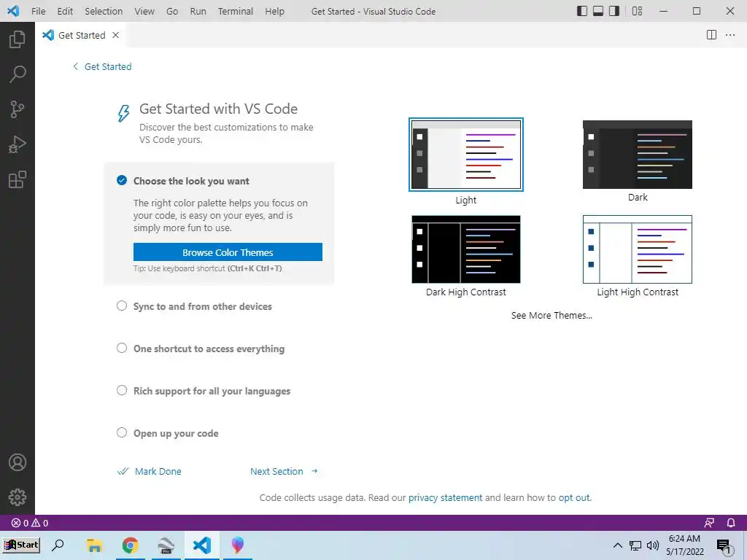The width and height of the screenshot is (747, 560).
Task: Open the Run and Debug view
Action: 18,144
